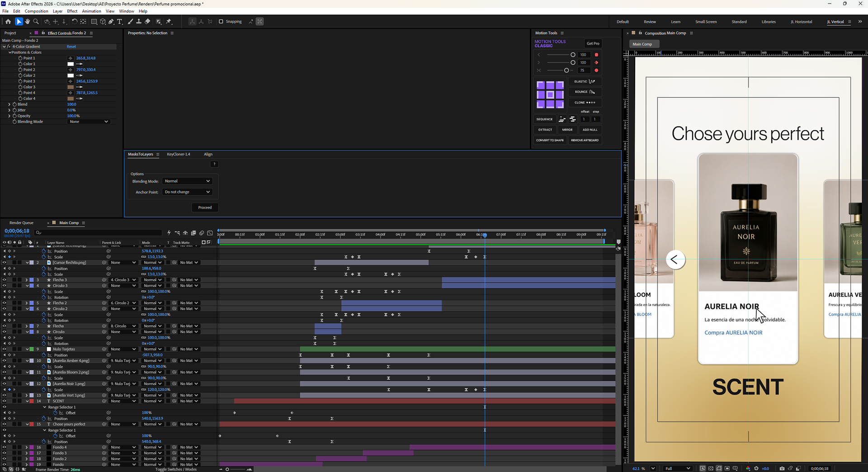Open the Color 1 swatch

point(71,64)
